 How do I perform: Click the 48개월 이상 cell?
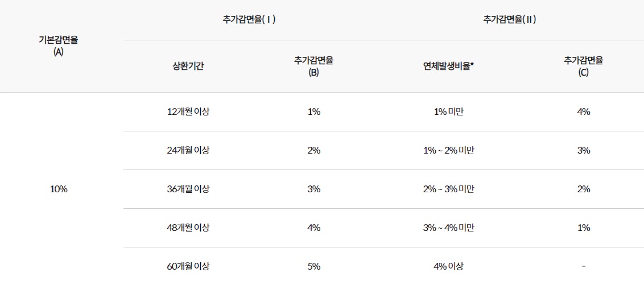[188, 228]
